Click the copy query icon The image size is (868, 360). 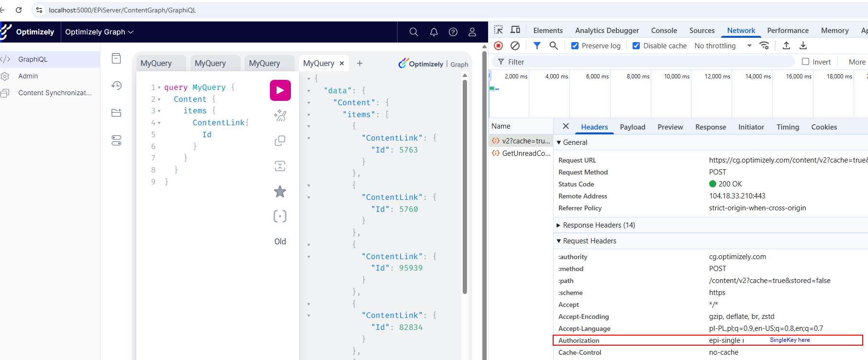[280, 141]
